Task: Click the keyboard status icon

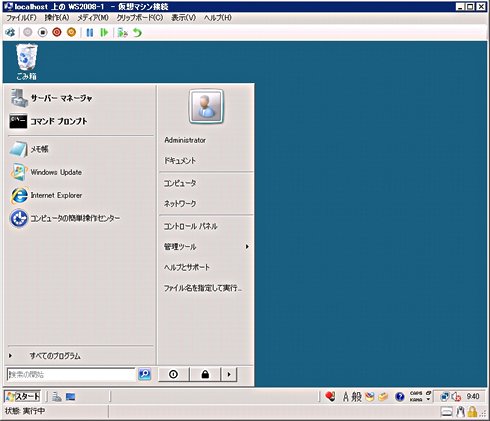Action: 446,412
